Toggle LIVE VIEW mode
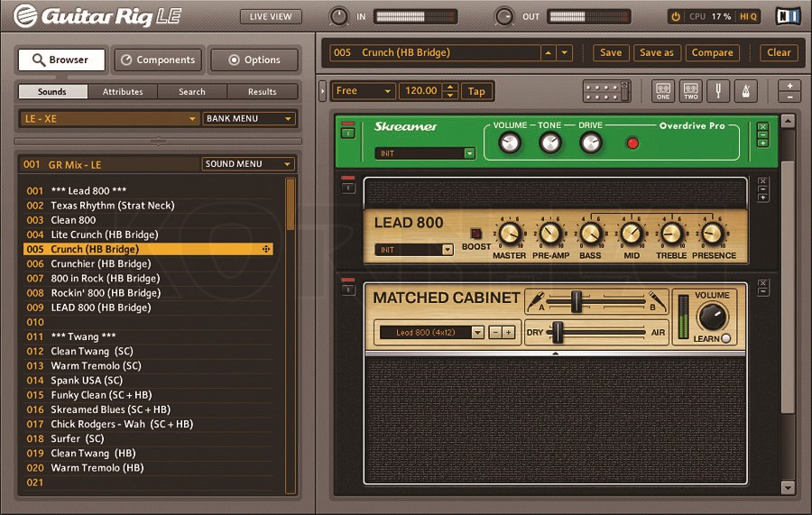Viewport: 812px width, 515px height. coord(271,16)
